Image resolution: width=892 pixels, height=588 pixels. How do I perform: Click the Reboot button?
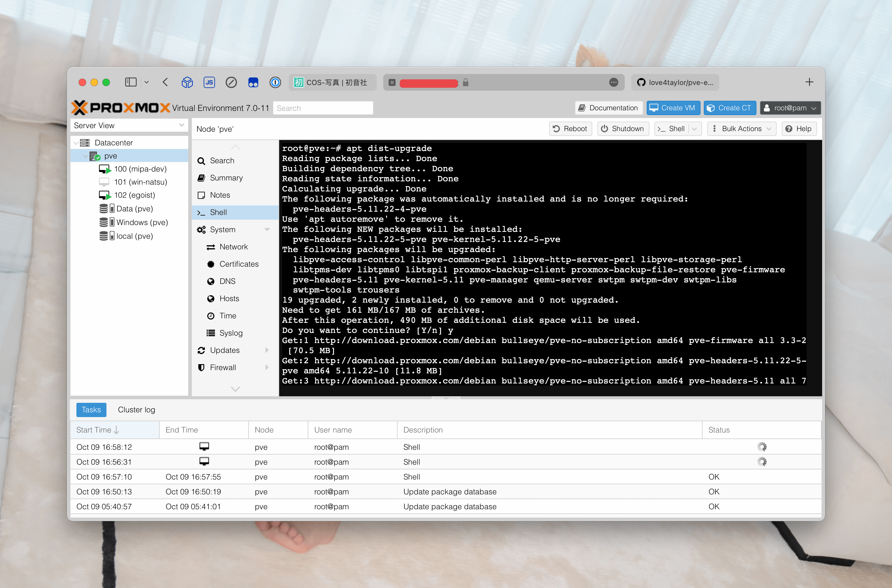point(570,129)
